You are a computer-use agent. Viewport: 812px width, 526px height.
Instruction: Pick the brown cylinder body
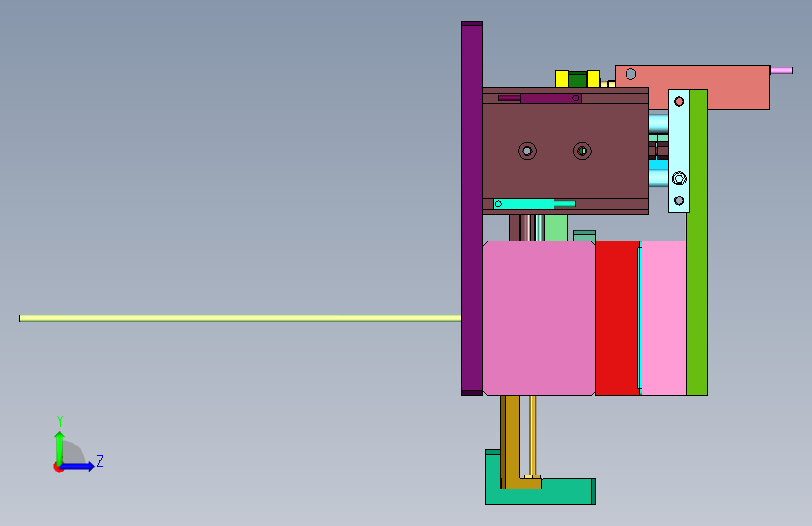click(566, 152)
